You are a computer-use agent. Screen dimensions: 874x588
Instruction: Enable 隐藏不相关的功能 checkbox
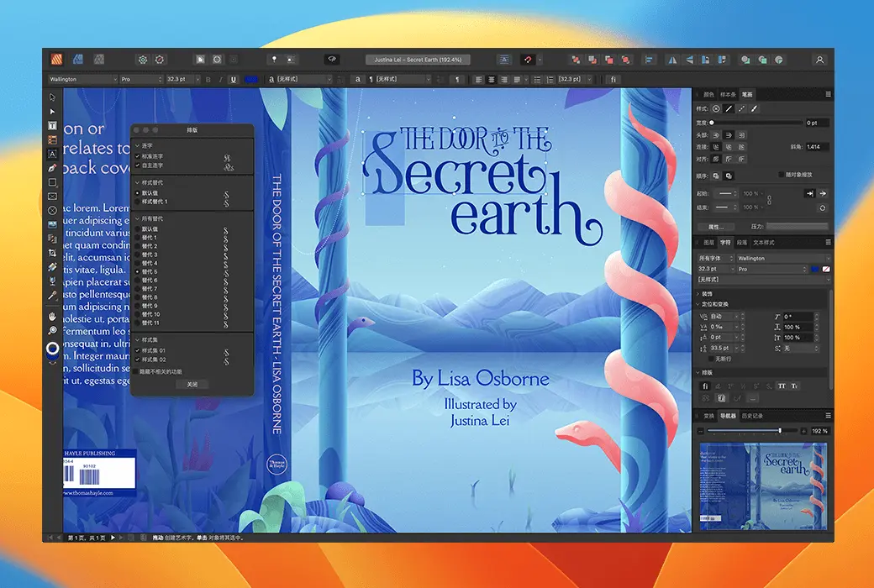pos(136,371)
